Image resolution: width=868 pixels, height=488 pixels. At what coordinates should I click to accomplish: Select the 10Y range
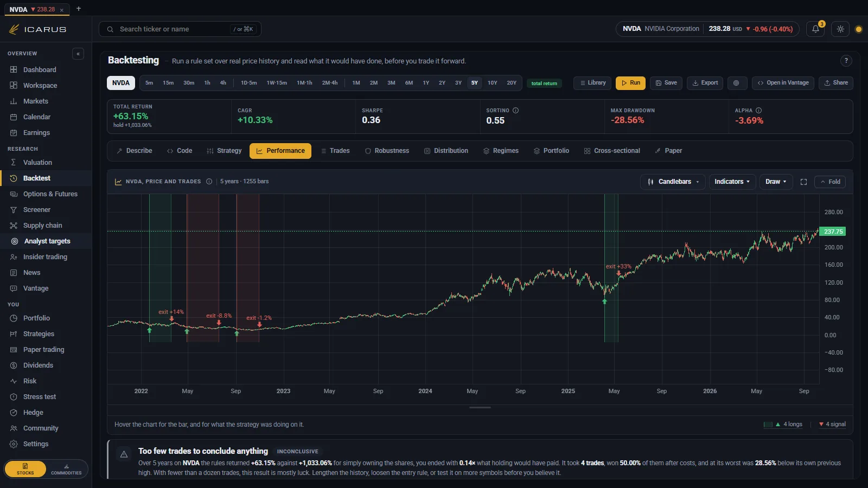point(493,83)
